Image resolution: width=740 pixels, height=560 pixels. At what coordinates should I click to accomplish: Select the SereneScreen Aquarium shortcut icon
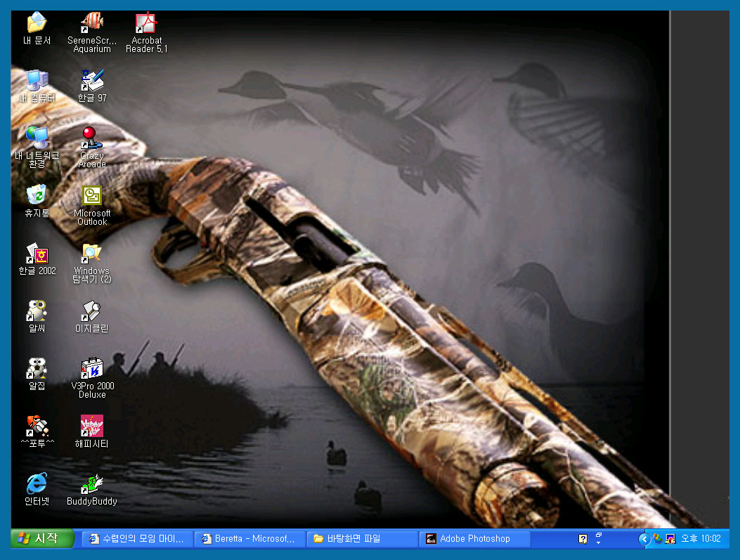[x=92, y=23]
